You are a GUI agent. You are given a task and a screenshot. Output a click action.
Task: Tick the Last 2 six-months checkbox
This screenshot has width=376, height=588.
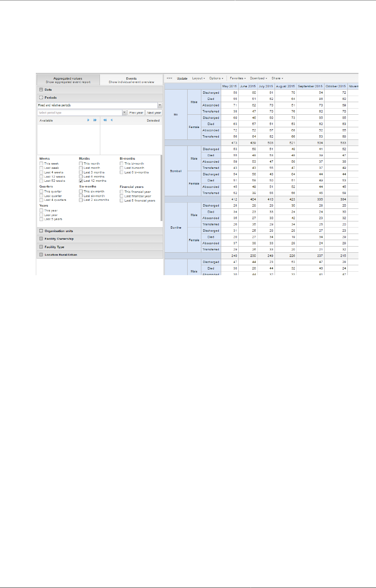[81, 200]
